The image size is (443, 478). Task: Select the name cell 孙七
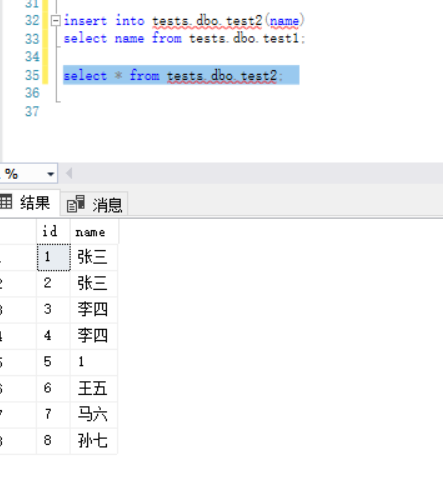94,441
